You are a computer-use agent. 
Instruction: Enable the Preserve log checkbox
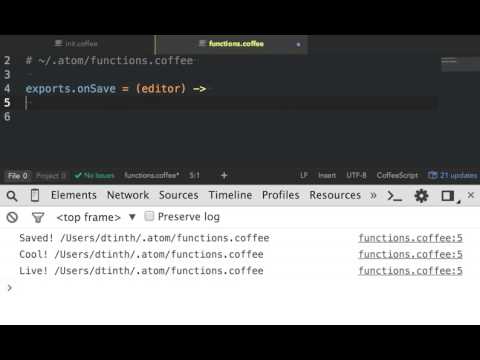coord(149,216)
